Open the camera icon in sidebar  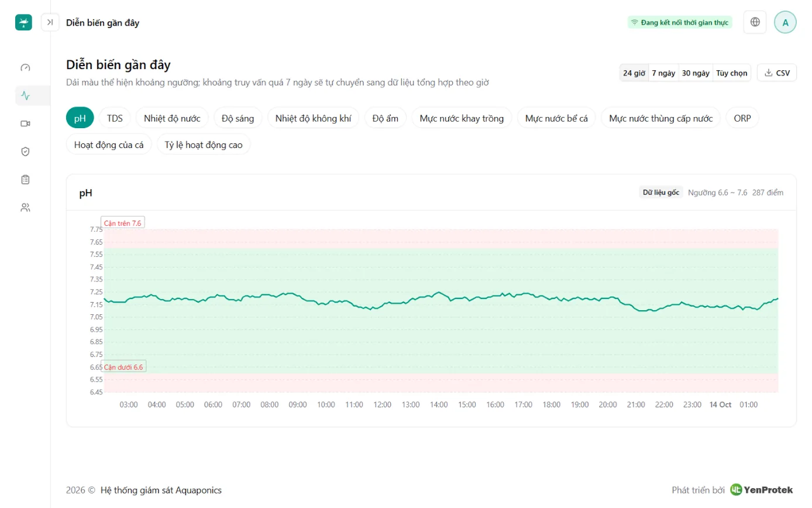pyautogui.click(x=25, y=123)
